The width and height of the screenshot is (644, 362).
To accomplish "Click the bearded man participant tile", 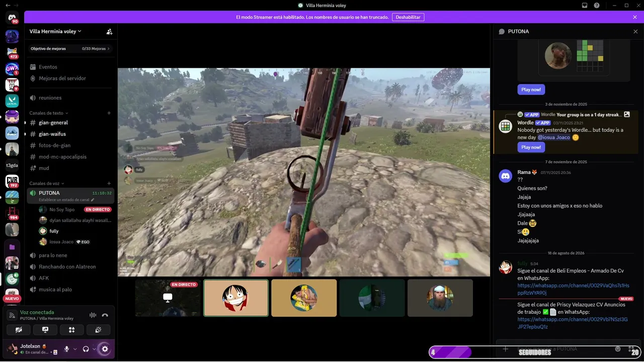I will [440, 298].
